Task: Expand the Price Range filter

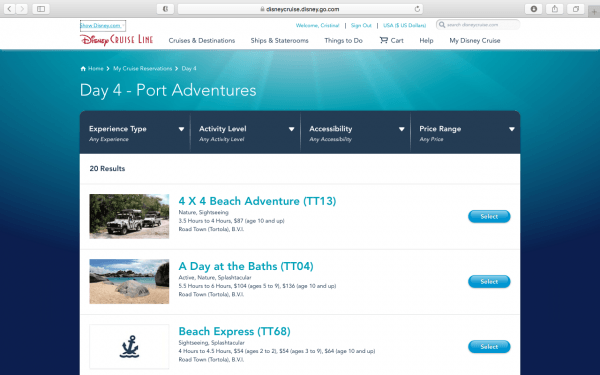Action: pyautogui.click(x=465, y=133)
